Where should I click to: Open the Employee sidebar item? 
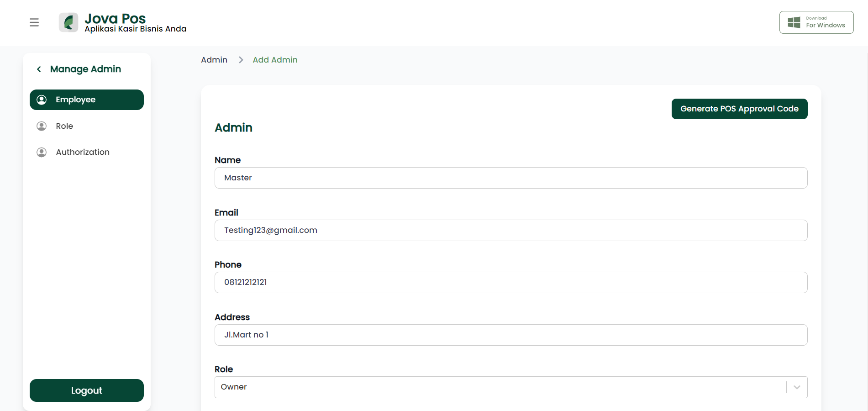[x=87, y=100]
